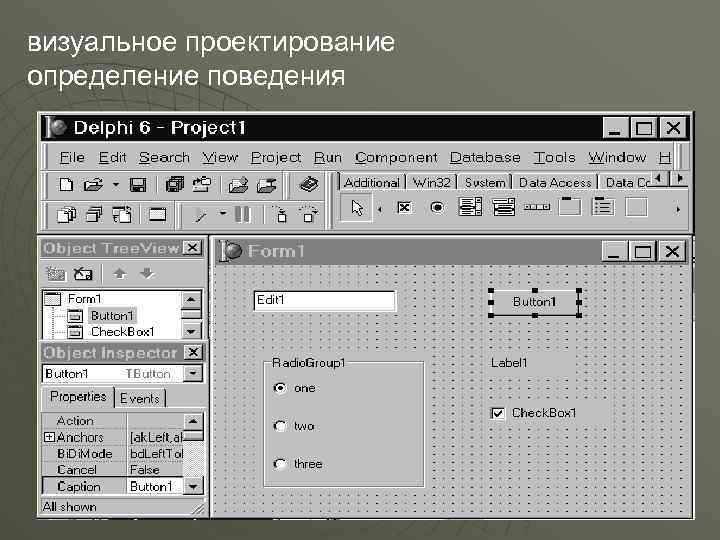The width and height of the screenshot is (720, 540).
Task: Click Add file to project icon
Action: [238, 185]
